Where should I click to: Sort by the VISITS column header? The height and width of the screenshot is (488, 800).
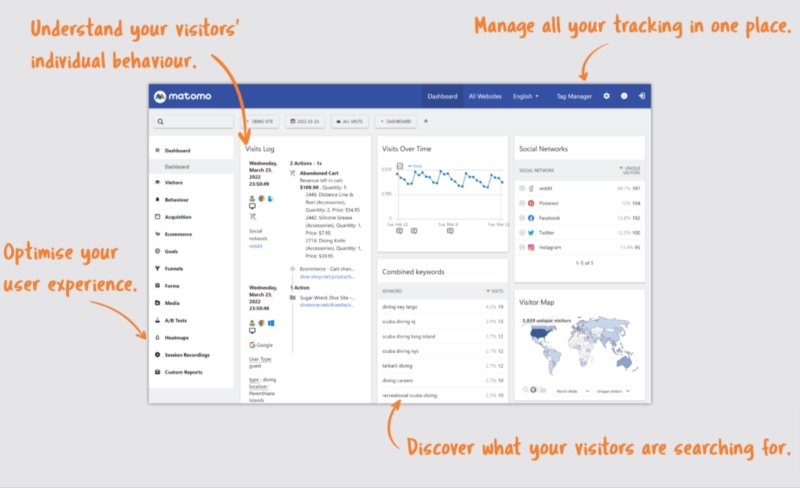click(495, 291)
